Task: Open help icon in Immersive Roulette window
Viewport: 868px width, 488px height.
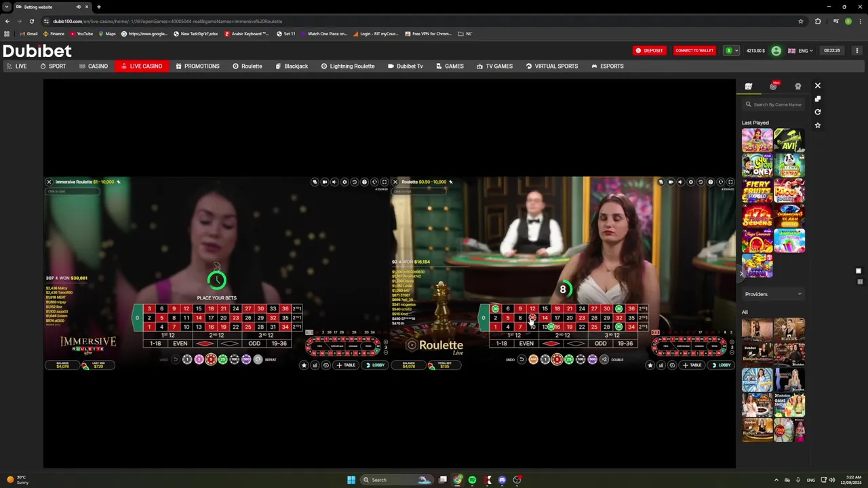Action: tap(364, 182)
